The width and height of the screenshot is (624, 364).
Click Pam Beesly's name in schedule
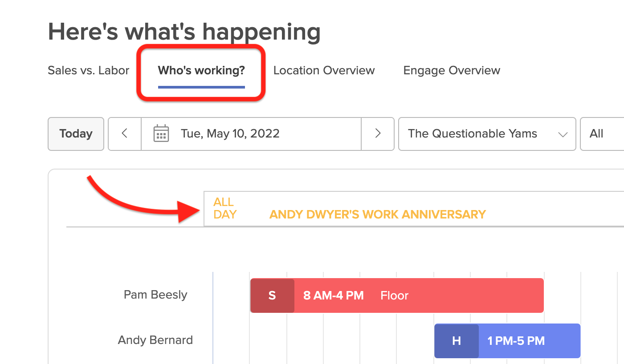pyautogui.click(x=155, y=295)
